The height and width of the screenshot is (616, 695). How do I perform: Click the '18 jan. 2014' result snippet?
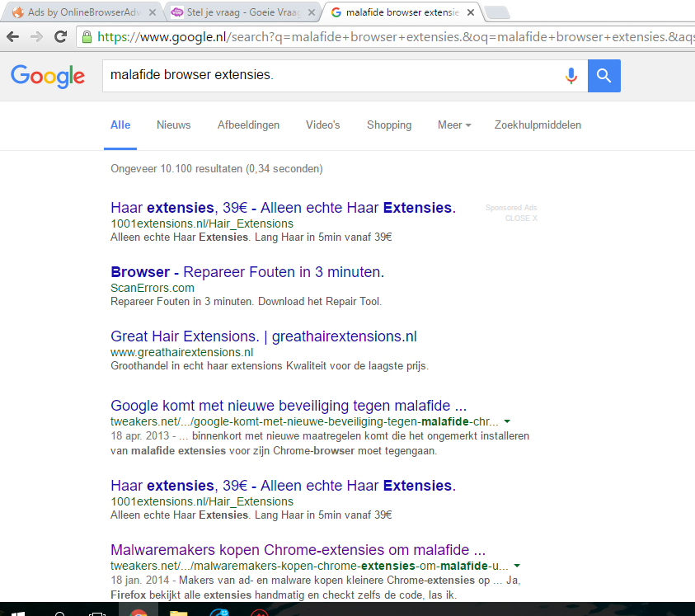pos(315,588)
